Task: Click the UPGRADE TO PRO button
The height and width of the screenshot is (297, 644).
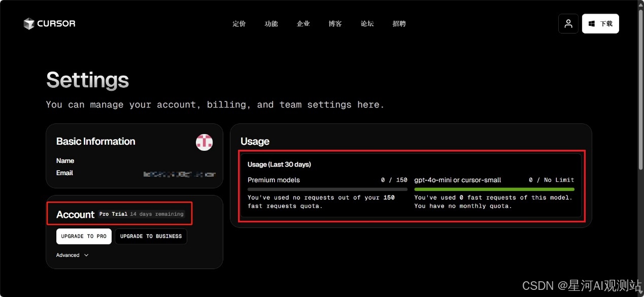Action: pyautogui.click(x=84, y=236)
